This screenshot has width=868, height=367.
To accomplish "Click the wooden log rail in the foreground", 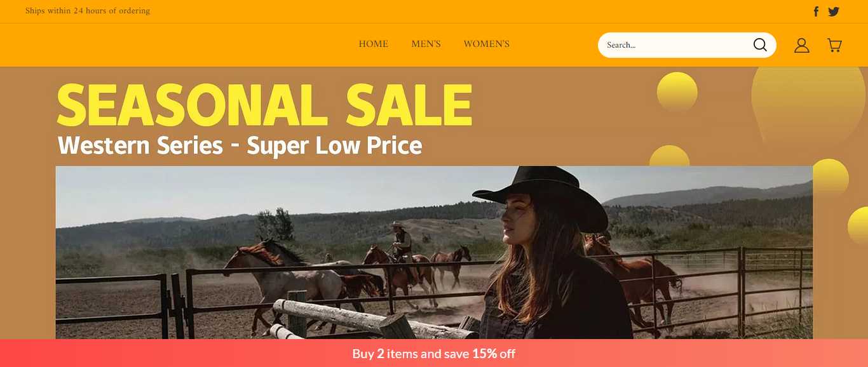I will tap(375, 319).
